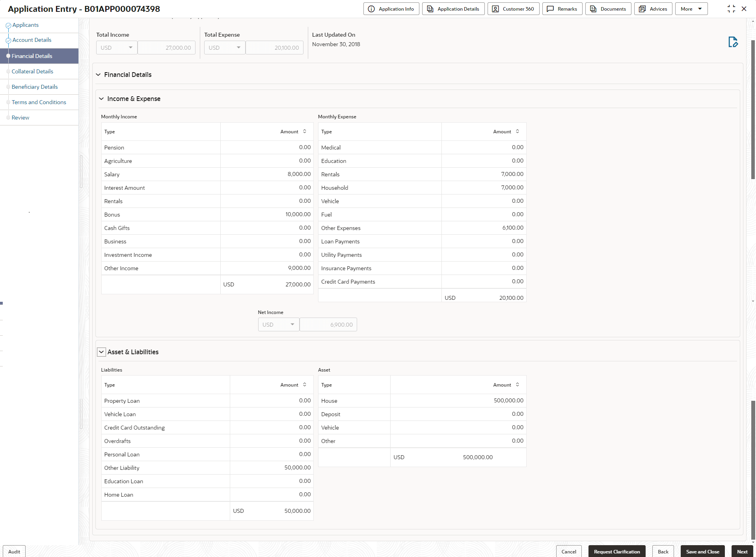756x557 pixels.
Task: Go to the Account Details step
Action: click(x=32, y=40)
